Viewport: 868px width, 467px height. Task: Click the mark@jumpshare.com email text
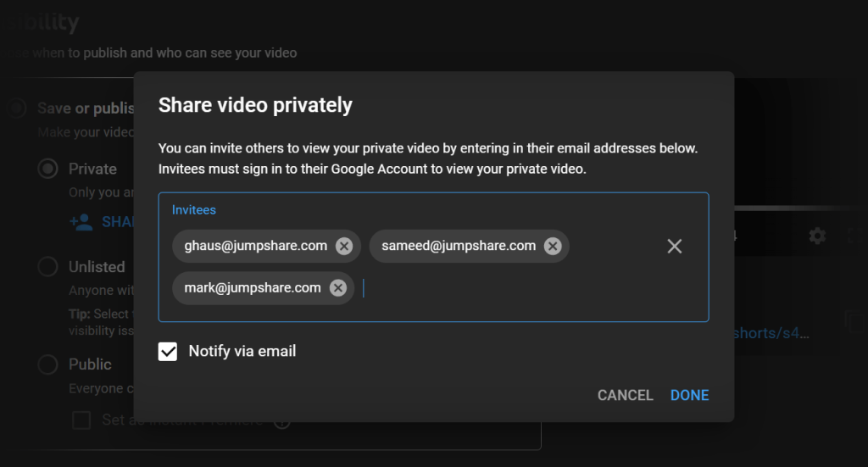point(253,287)
